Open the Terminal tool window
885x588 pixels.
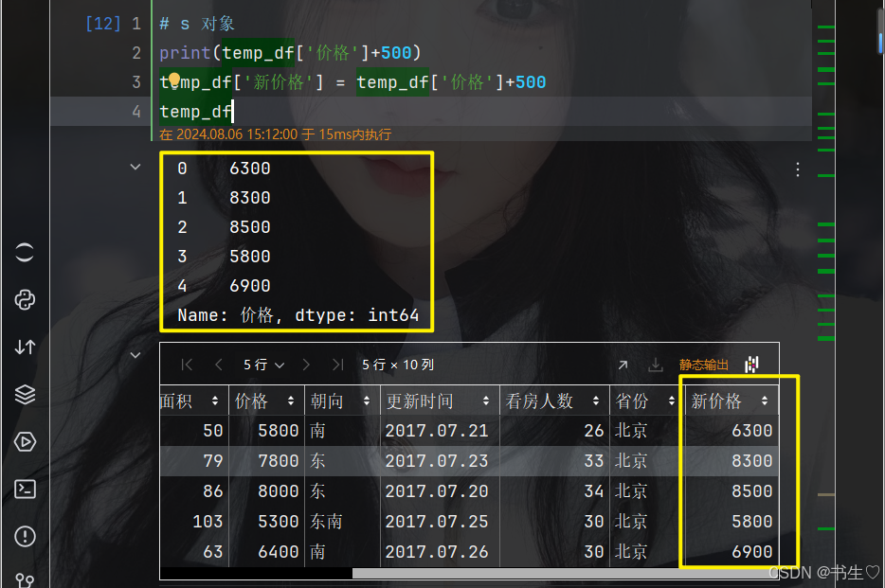click(25, 489)
